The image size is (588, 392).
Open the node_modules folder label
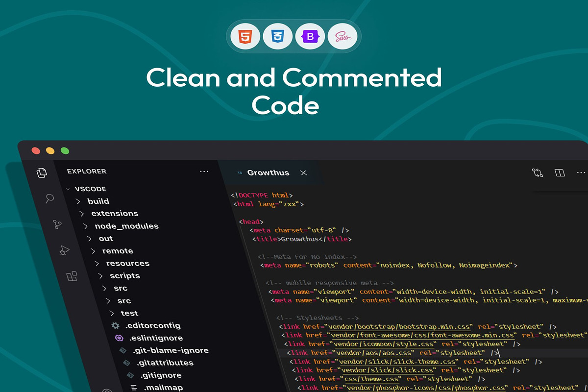(127, 226)
